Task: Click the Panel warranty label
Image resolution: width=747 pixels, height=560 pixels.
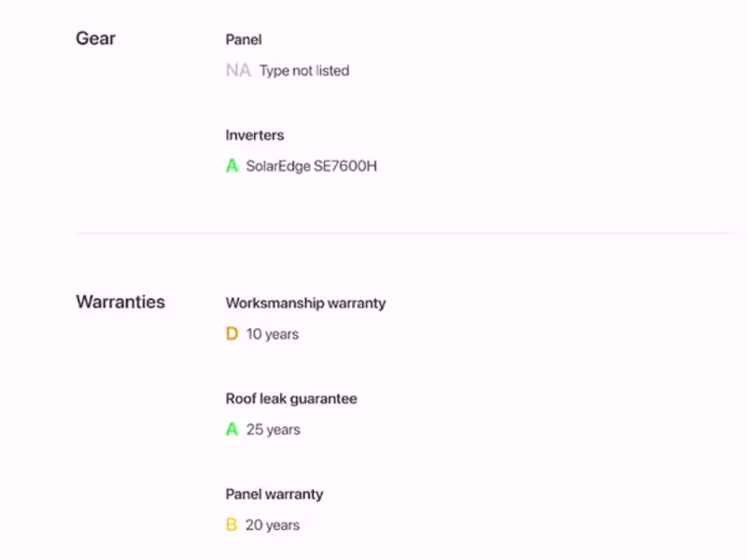Action: pos(275,495)
